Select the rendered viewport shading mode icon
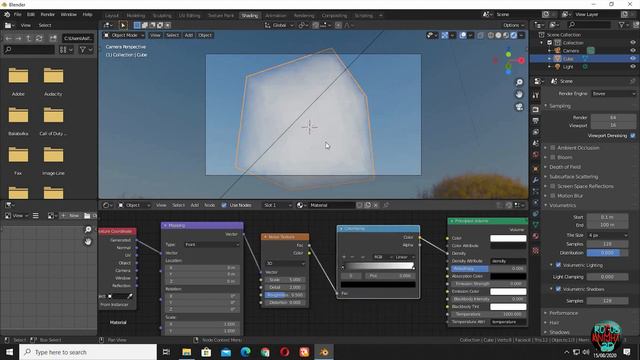This screenshot has width=640, height=360. tap(513, 36)
